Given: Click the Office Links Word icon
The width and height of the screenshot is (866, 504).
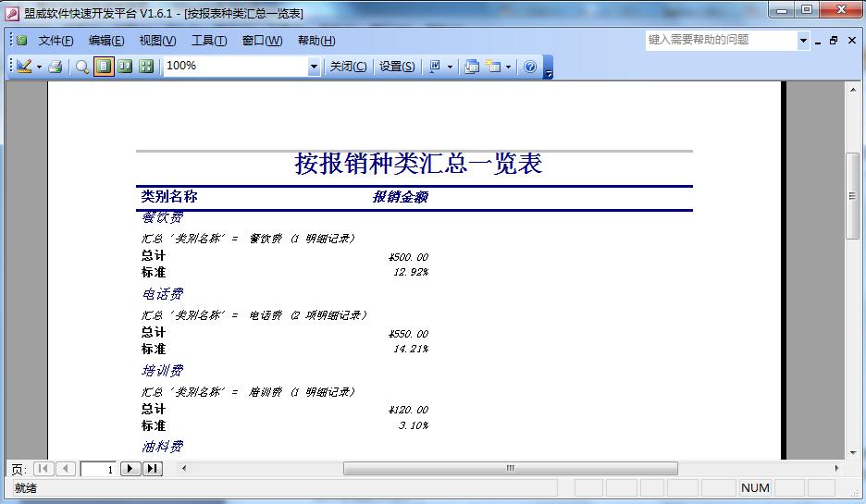Looking at the screenshot, I should click(435, 67).
